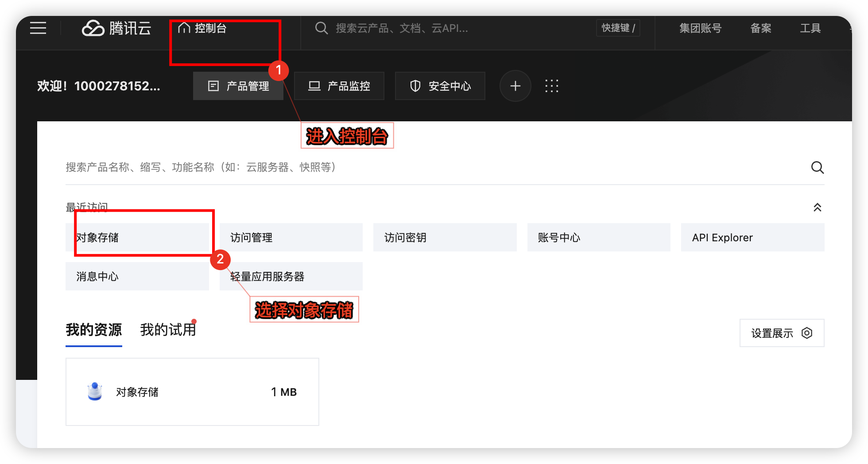Collapse the 最近访问 section chevron

coord(818,207)
